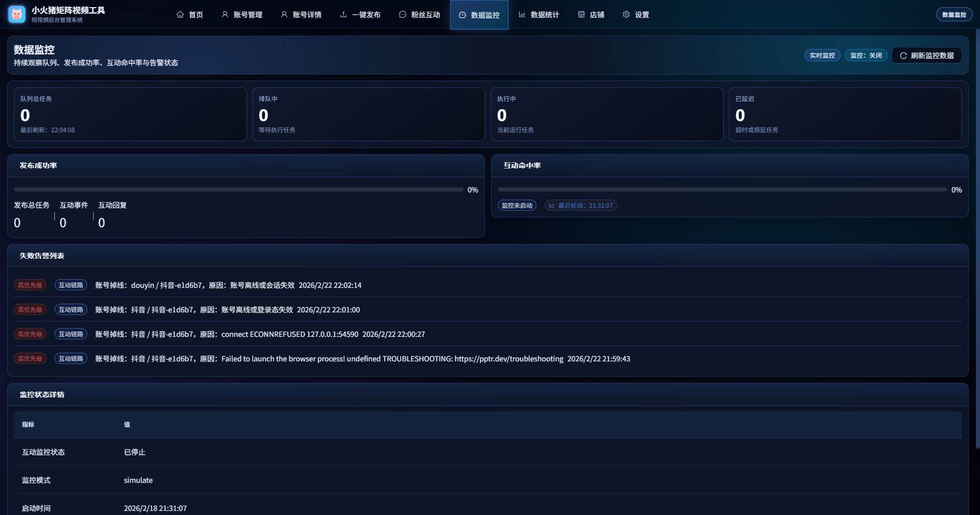Click the home icon in navigation

pyautogui.click(x=180, y=15)
